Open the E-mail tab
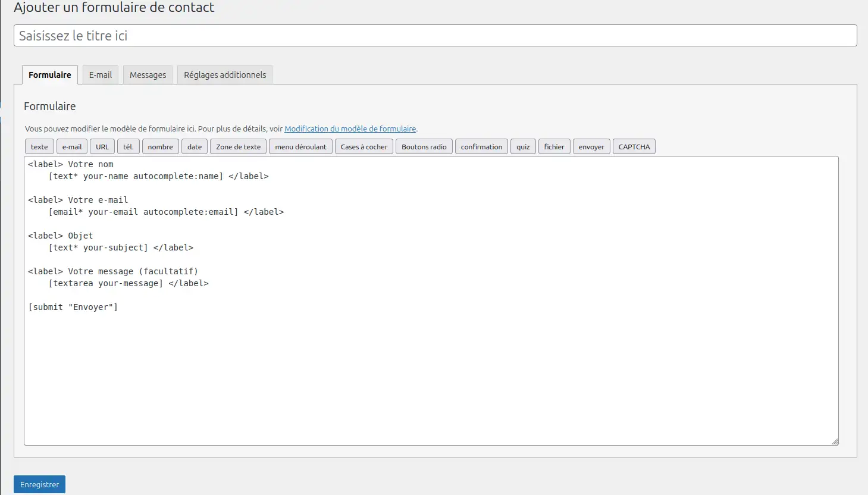Image resolution: width=868 pixels, height=495 pixels. (101, 75)
